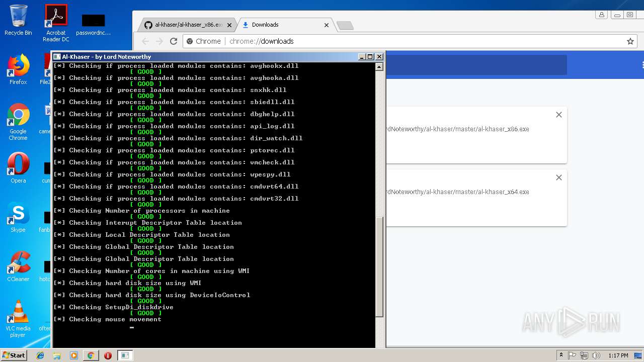Open the passwordnc desktop file
The width and height of the screenshot is (644, 362).
pyautogui.click(x=94, y=24)
